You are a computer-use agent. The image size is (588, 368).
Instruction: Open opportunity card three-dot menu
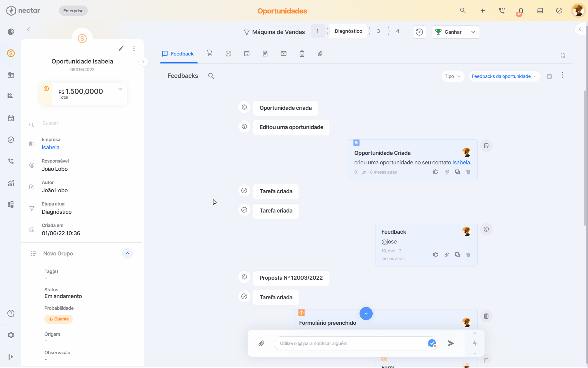[134, 48]
